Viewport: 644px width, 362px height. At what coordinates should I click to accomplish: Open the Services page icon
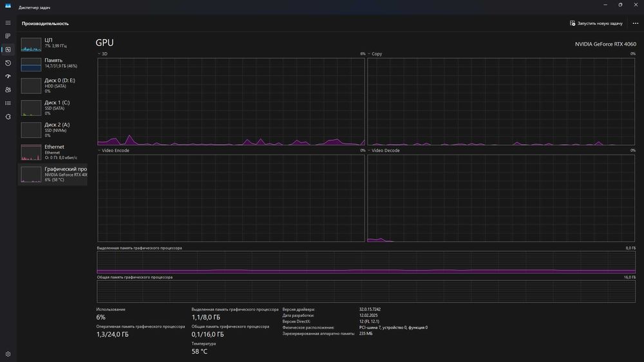[x=8, y=117]
